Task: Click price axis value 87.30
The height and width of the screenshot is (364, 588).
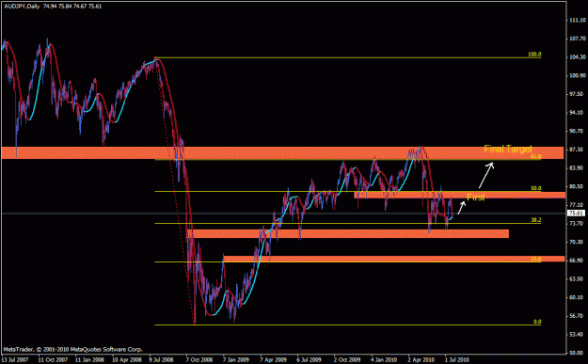Action: click(578, 150)
